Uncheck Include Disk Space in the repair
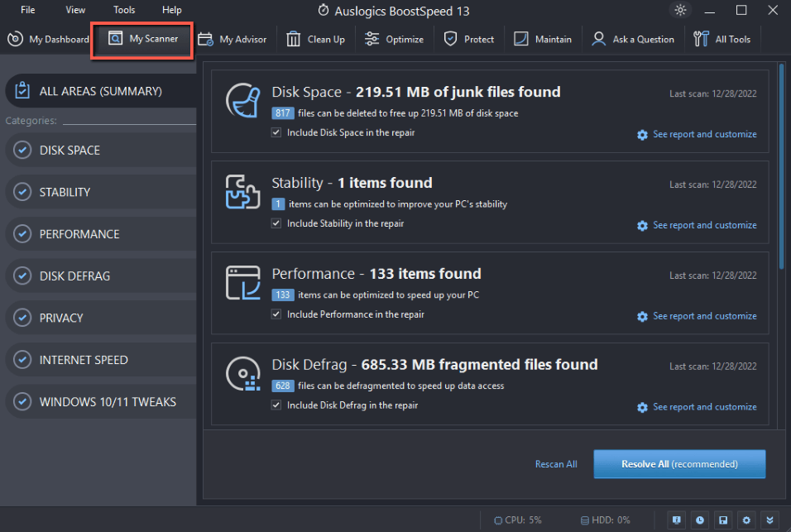 tap(276, 132)
